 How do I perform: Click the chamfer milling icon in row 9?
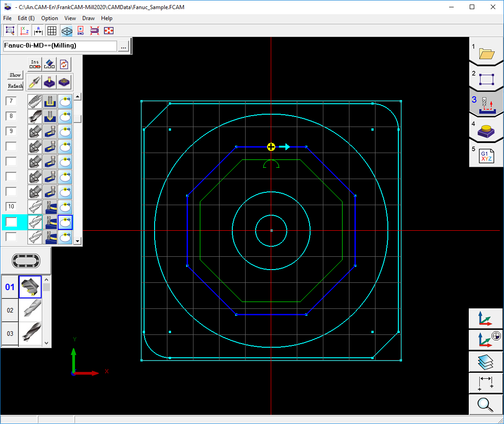tap(50, 132)
